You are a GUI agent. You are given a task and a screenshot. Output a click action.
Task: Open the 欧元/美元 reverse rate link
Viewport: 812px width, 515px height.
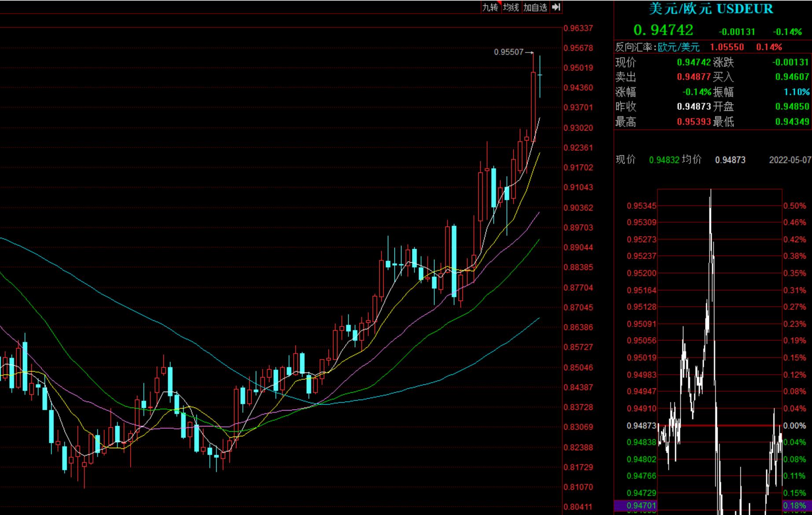pos(679,47)
